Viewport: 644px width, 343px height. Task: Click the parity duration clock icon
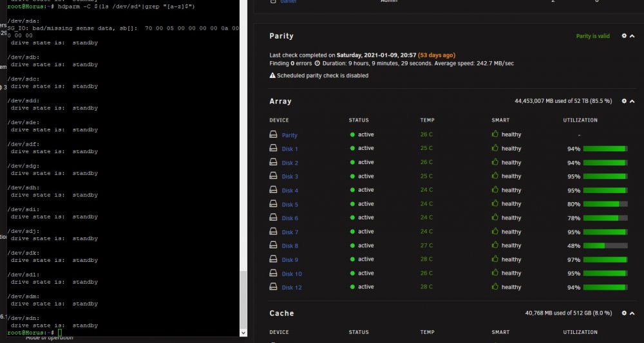click(317, 64)
